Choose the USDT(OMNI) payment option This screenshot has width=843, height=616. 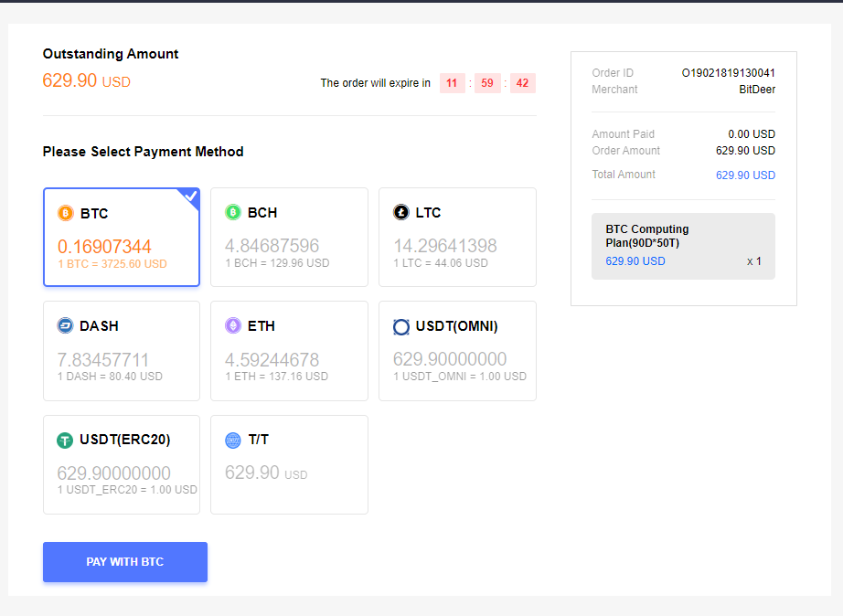coord(457,350)
